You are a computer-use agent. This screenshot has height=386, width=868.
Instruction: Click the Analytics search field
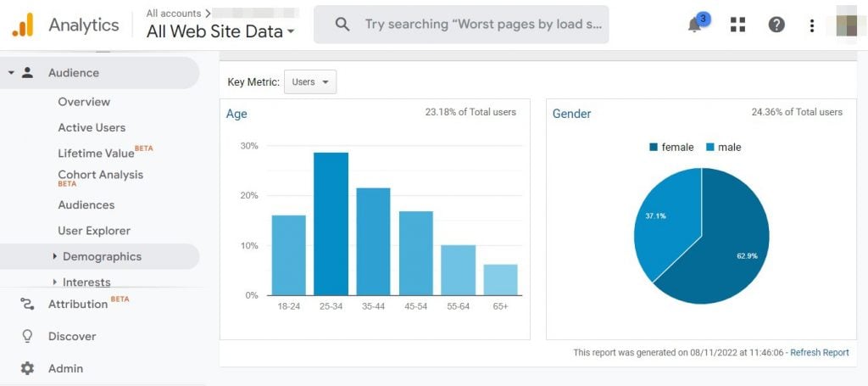[483, 25]
